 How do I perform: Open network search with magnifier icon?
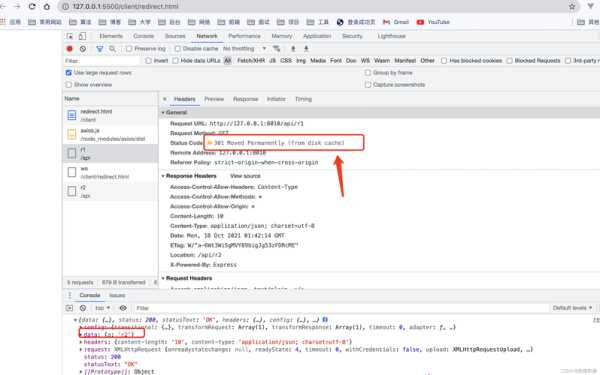(x=112, y=49)
